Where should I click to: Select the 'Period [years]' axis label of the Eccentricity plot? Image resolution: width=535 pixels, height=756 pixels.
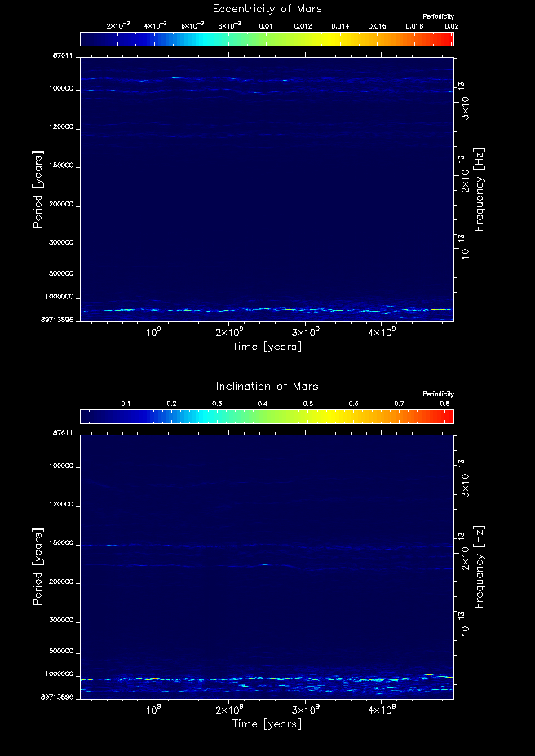pyautogui.click(x=38, y=188)
